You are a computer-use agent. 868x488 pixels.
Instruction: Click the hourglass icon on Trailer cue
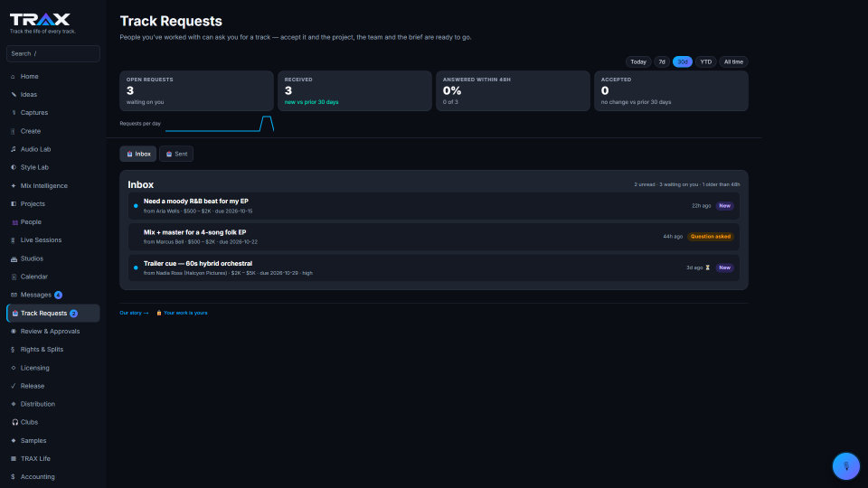click(x=707, y=267)
